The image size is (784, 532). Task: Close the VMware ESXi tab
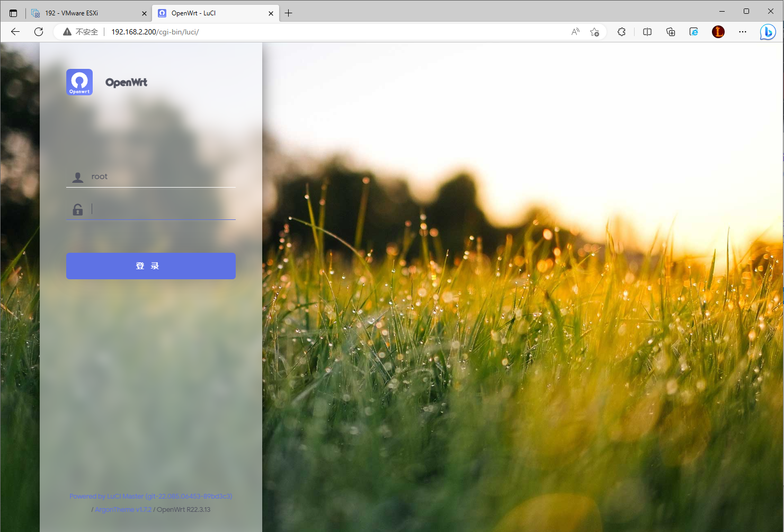click(144, 13)
